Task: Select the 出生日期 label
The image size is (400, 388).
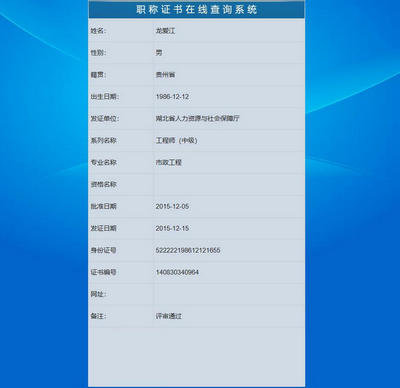Action: click(105, 97)
